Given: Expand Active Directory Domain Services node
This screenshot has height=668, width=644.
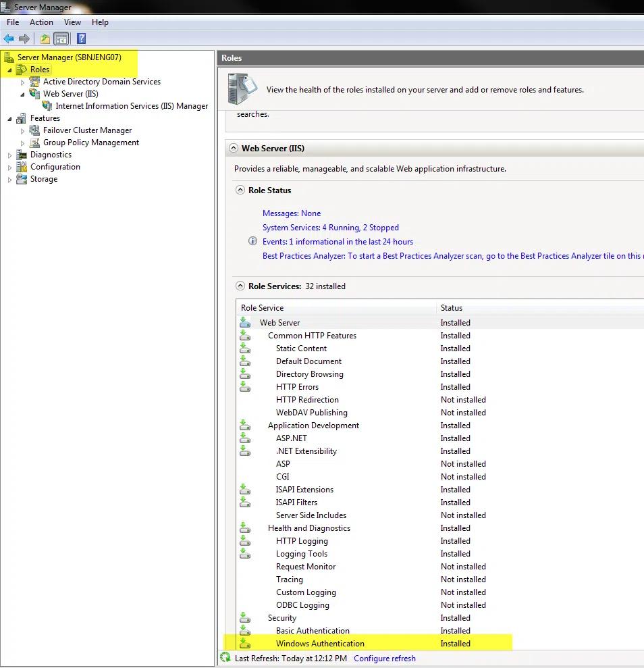Looking at the screenshot, I should tap(22, 82).
